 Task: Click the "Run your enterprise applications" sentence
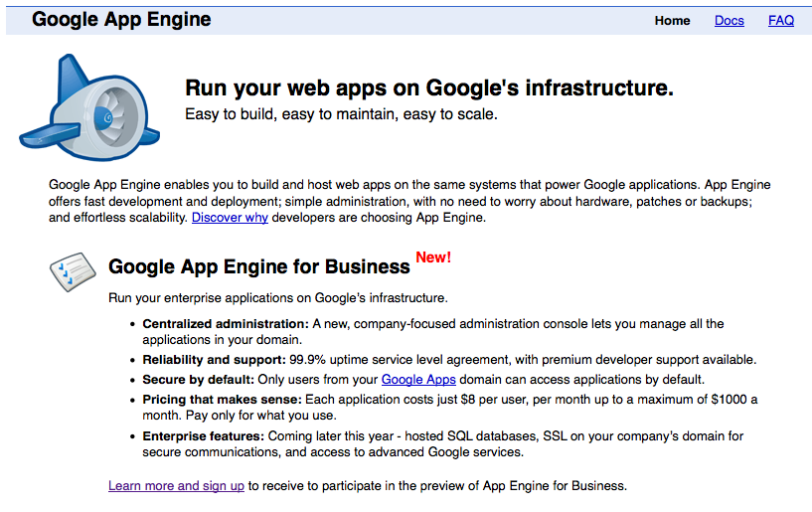(278, 297)
